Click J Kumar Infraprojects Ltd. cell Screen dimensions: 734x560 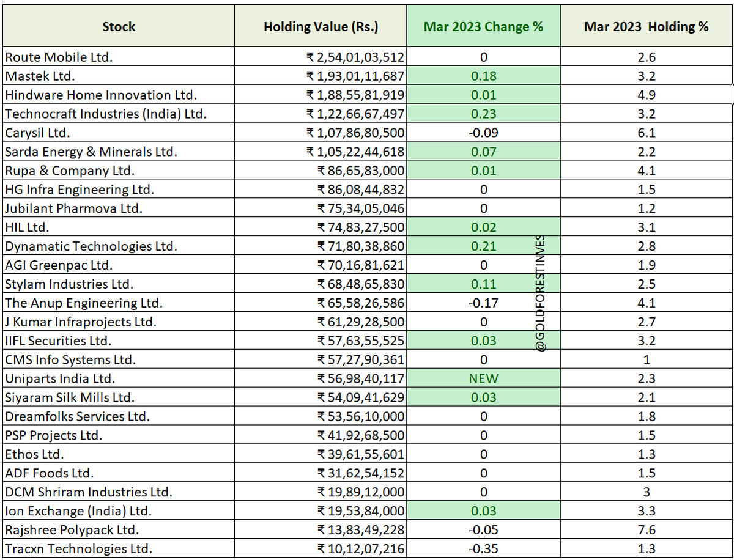click(x=119, y=322)
